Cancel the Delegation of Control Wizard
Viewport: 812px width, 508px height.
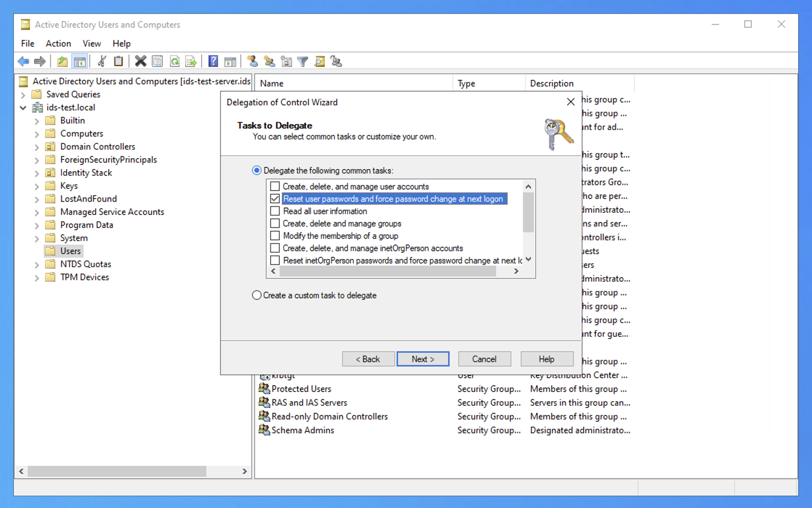tap(484, 359)
